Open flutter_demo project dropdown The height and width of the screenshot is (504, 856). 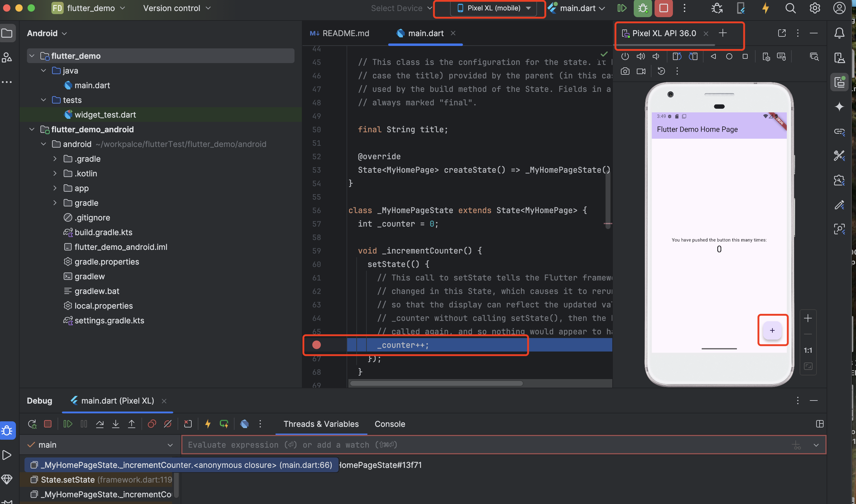tap(88, 8)
